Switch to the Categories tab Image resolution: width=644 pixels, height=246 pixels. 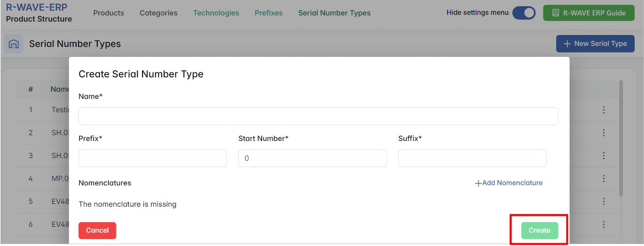click(x=158, y=13)
